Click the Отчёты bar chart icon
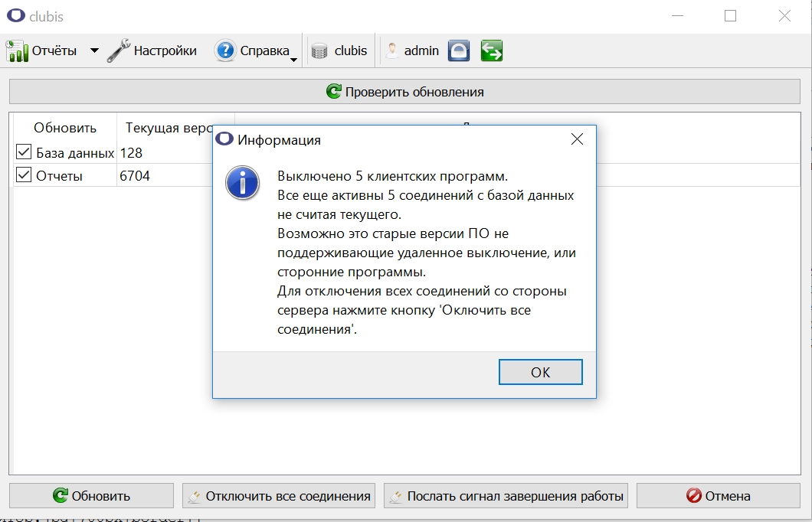This screenshot has height=522, width=812. point(17,51)
